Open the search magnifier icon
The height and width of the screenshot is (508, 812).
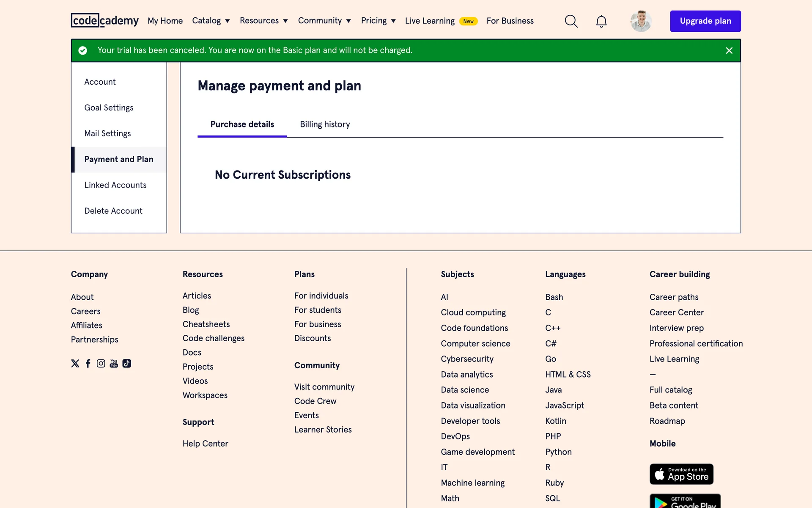[x=571, y=21]
